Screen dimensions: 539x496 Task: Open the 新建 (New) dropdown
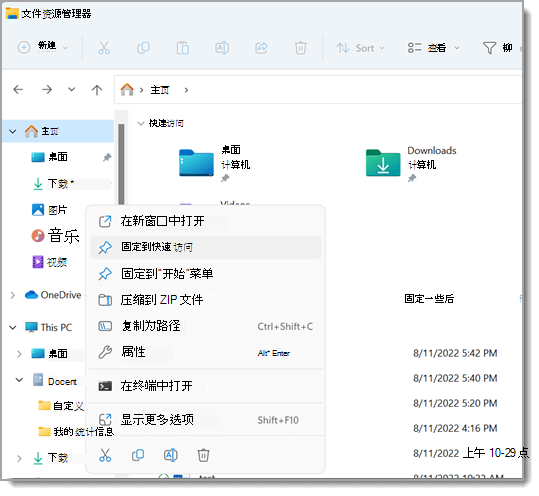[x=43, y=47]
